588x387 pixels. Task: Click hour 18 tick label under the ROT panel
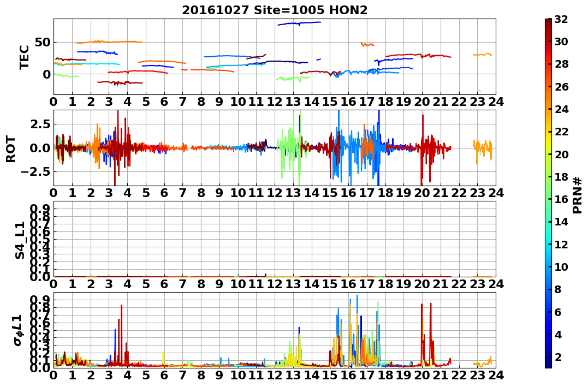pyautogui.click(x=385, y=193)
